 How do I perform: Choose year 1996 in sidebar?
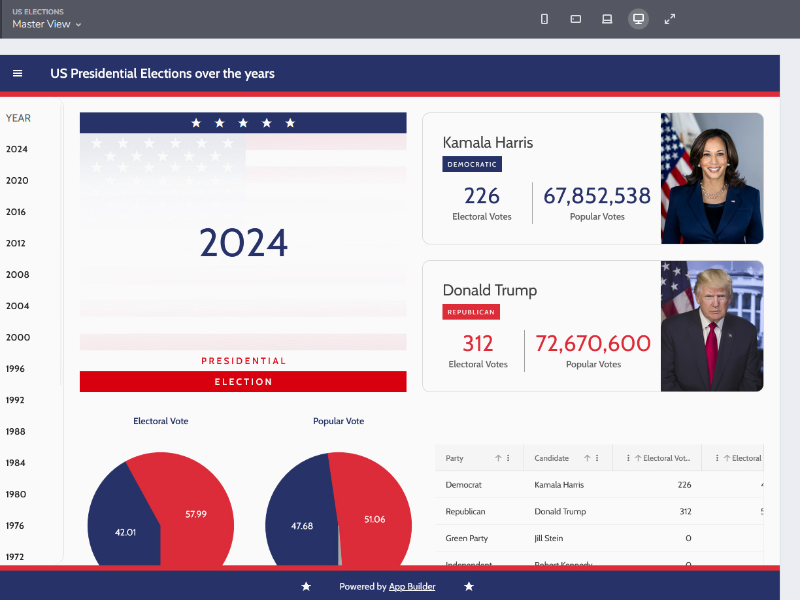[x=15, y=369]
